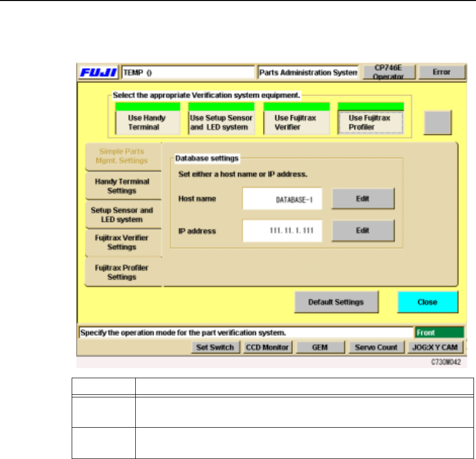This screenshot has height=459, width=476.
Task: Open Fujitrax Verifier Settings tab
Action: [123, 242]
